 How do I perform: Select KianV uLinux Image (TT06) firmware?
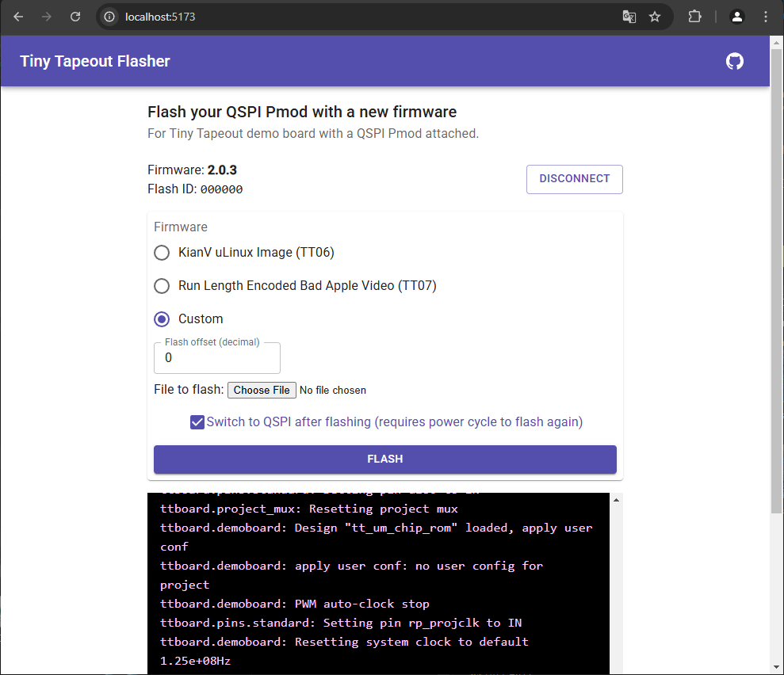162,253
